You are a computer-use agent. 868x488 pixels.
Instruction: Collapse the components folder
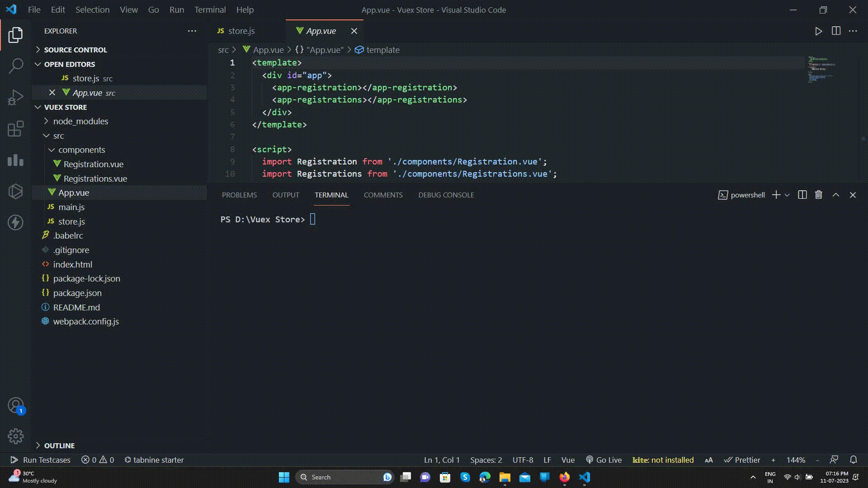(x=81, y=150)
